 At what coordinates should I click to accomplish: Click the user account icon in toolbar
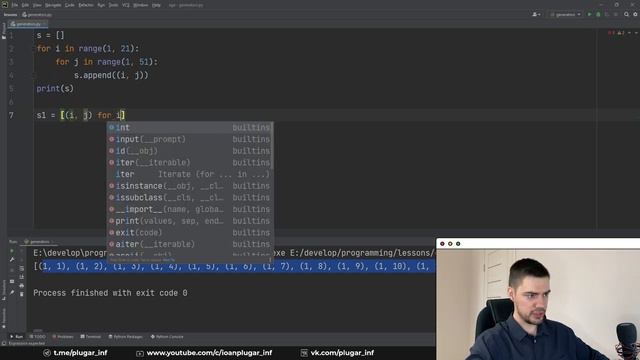[536, 14]
